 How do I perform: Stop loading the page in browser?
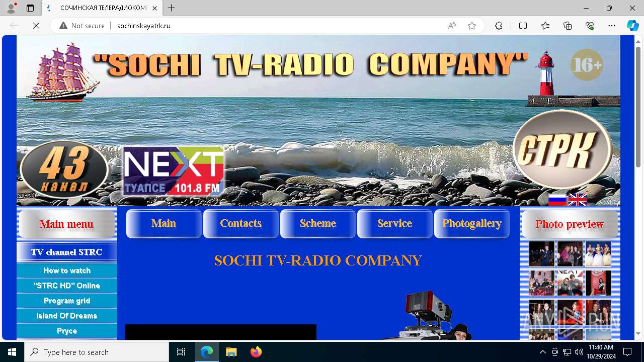(x=36, y=26)
